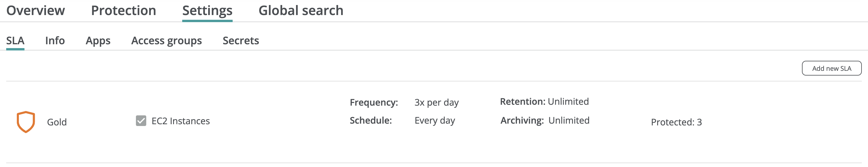The image size is (868, 167).
Task: Click the 3x per day frequency value
Action: (436, 102)
